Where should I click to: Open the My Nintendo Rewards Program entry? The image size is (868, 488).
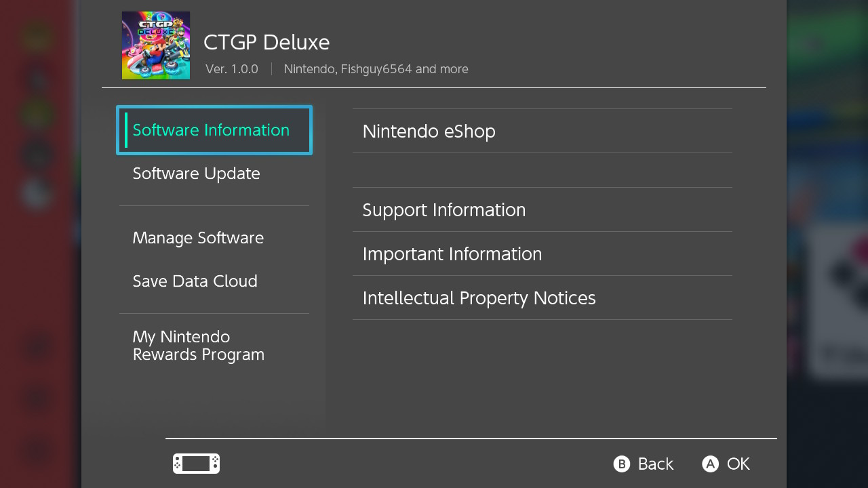click(198, 346)
